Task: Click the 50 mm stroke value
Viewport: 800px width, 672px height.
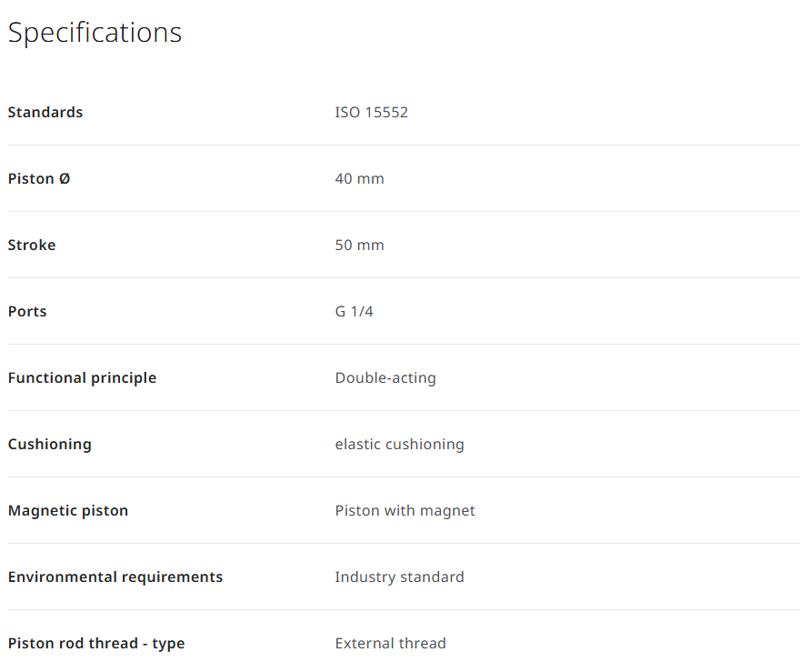Action: click(x=360, y=245)
